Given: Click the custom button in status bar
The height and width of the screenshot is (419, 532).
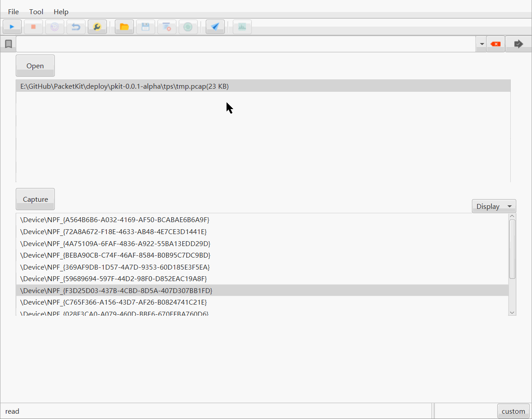Looking at the screenshot, I should tap(513, 411).
